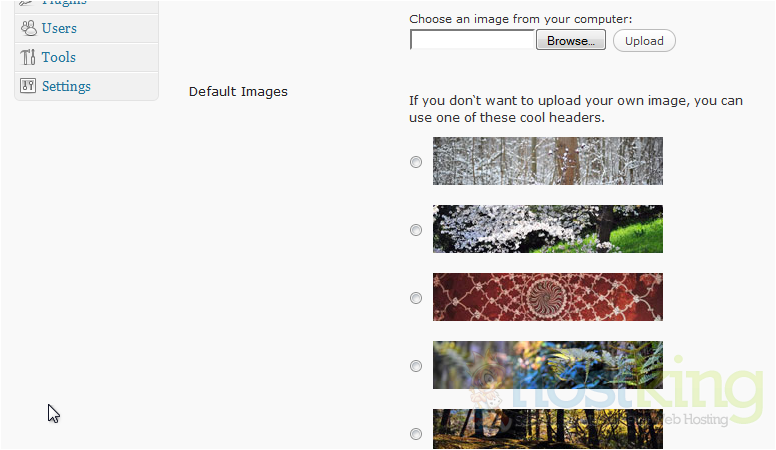Click the red spiral pattern header thumbnail

pyautogui.click(x=547, y=297)
